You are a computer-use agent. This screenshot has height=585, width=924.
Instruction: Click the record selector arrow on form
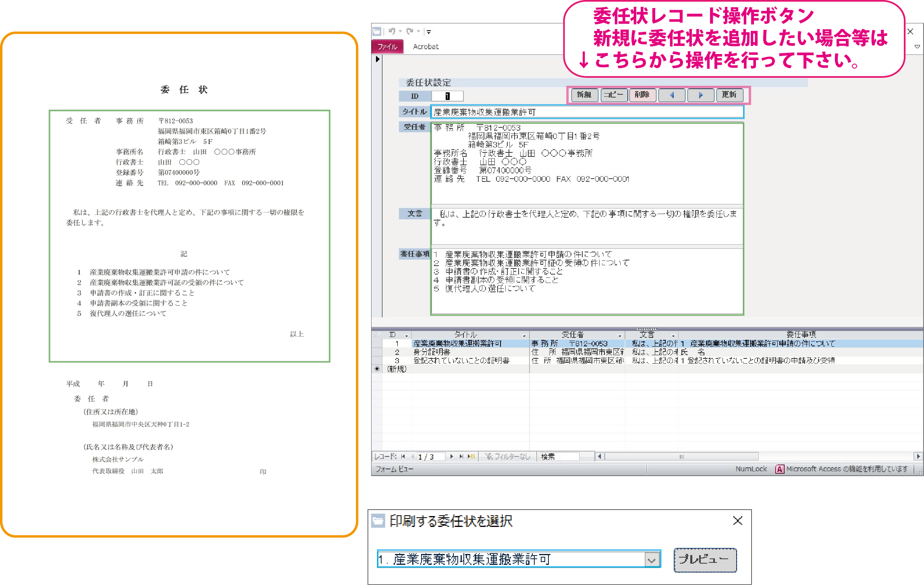[x=377, y=59]
